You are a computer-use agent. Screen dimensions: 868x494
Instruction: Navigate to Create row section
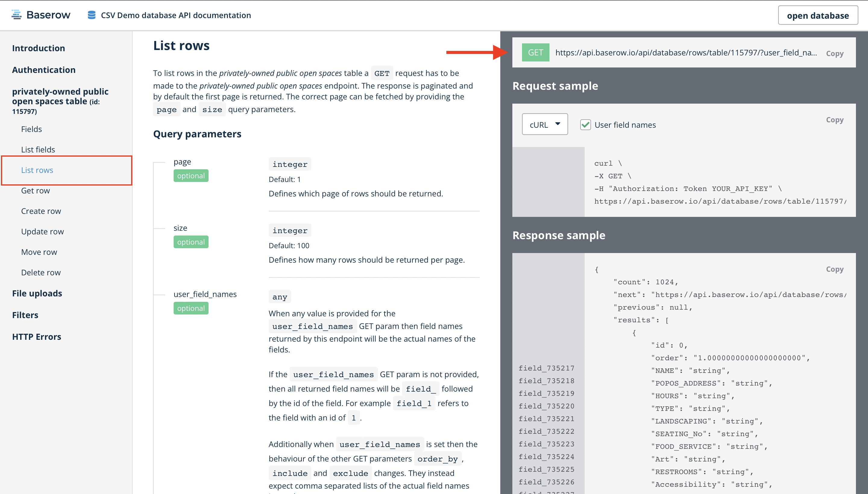click(x=41, y=211)
